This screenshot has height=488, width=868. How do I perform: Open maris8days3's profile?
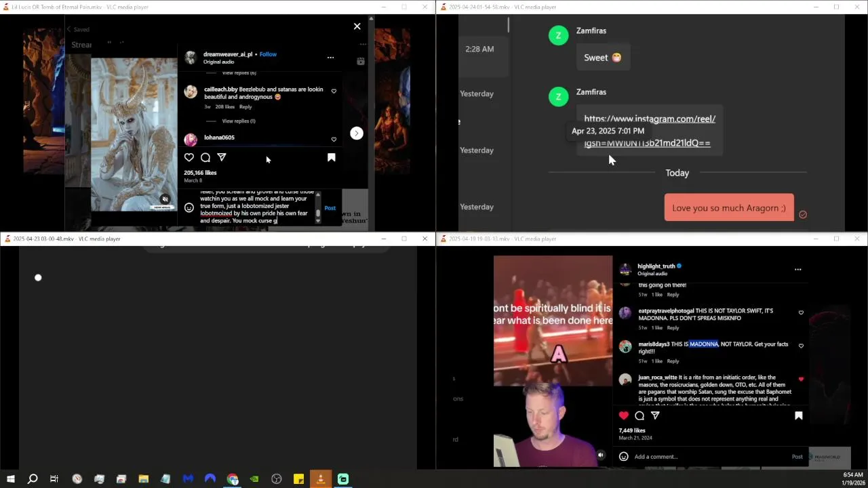coord(654,344)
